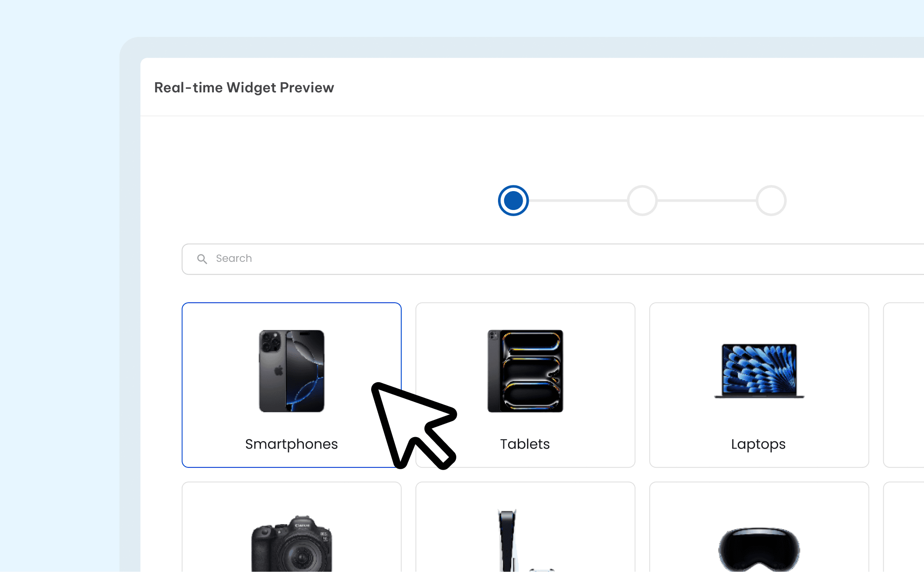924x572 pixels.
Task: Click the MacBook image in Laptops card
Action: pos(759,371)
